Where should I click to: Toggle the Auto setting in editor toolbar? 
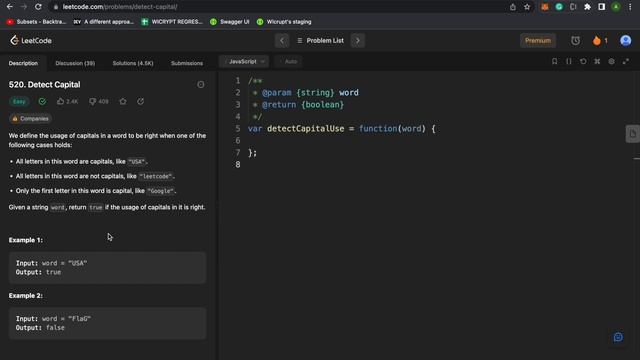[291, 62]
